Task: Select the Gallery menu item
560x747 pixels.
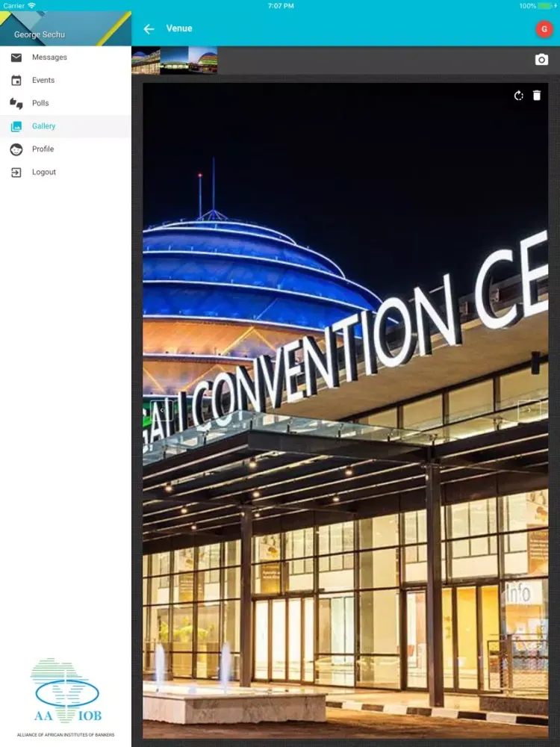Action: coord(66,126)
